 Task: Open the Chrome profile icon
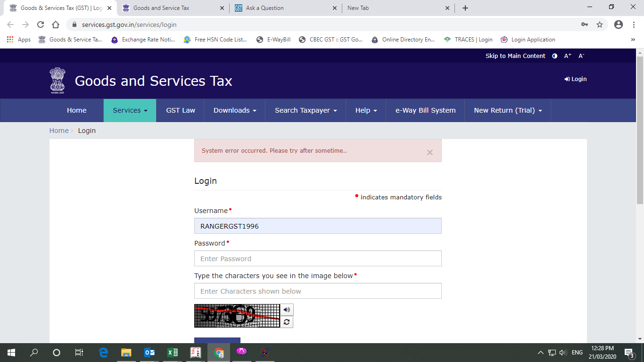pyautogui.click(x=619, y=25)
